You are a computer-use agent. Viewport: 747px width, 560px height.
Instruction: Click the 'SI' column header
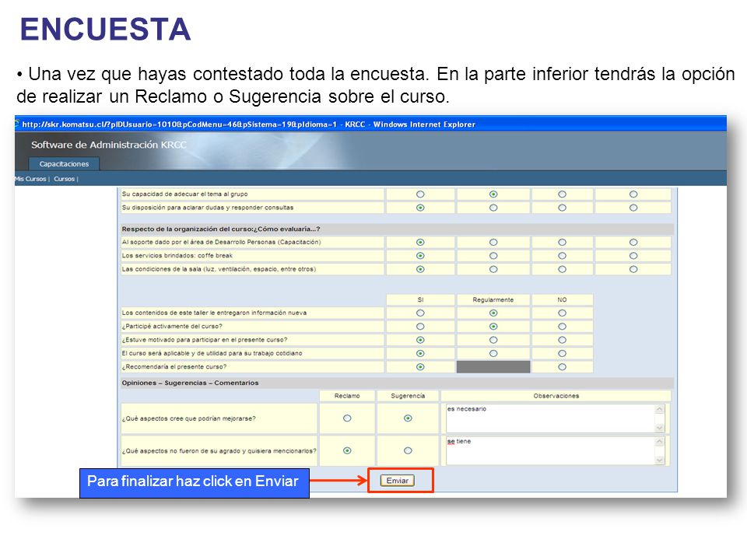coord(420,299)
